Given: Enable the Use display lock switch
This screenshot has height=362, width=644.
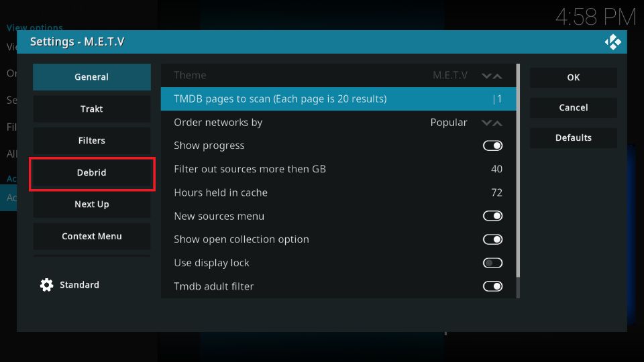Looking at the screenshot, I should tap(492, 263).
